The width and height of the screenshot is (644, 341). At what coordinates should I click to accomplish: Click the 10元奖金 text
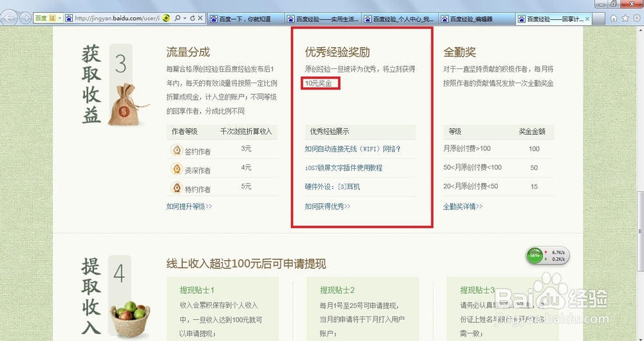[318, 83]
